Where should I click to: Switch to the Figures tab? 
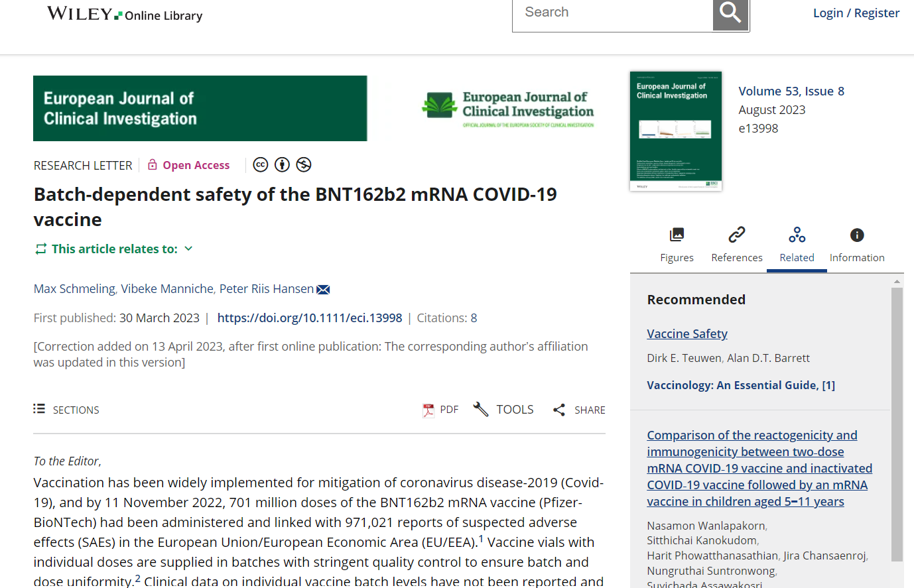tap(677, 245)
